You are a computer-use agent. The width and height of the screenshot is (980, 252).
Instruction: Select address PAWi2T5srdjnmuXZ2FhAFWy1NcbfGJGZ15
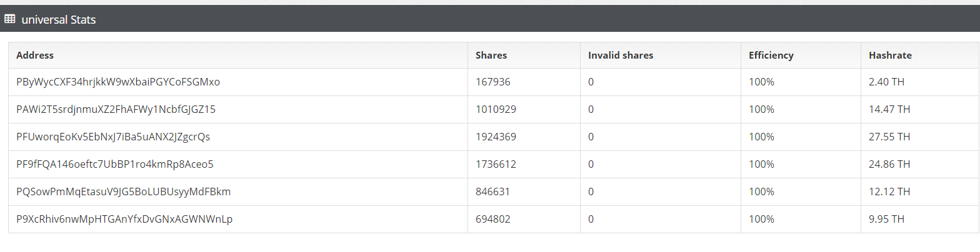[x=116, y=110]
